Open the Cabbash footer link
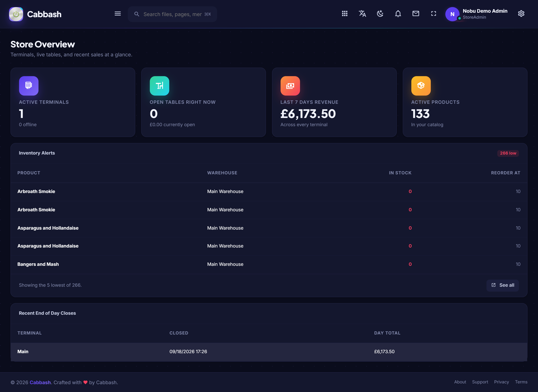 (x=40, y=382)
